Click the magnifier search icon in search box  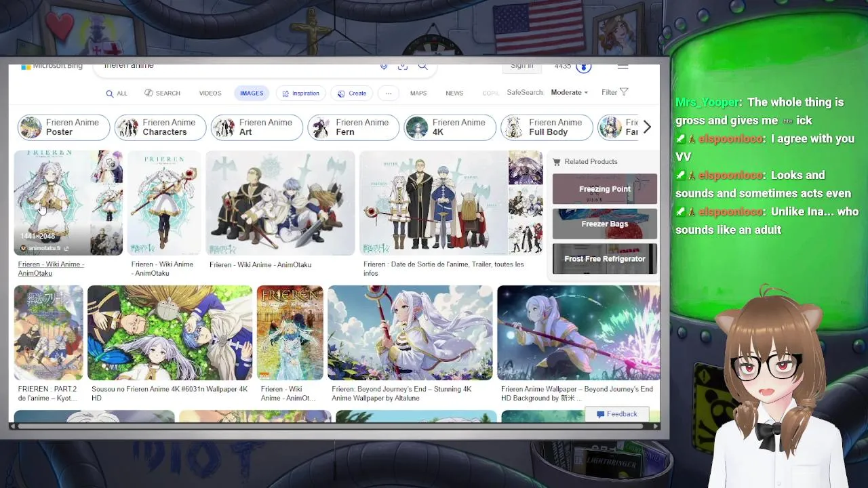[422, 66]
